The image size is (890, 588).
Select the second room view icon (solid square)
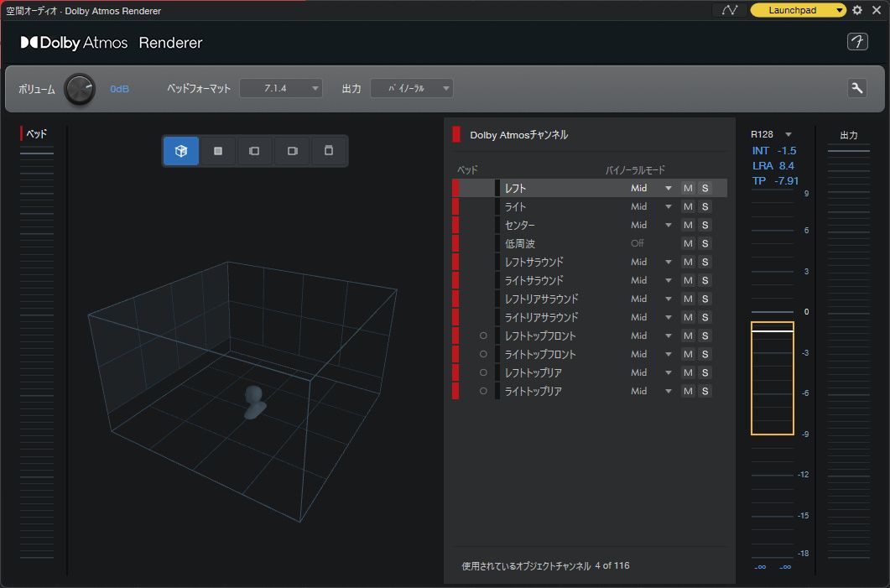pos(218,151)
